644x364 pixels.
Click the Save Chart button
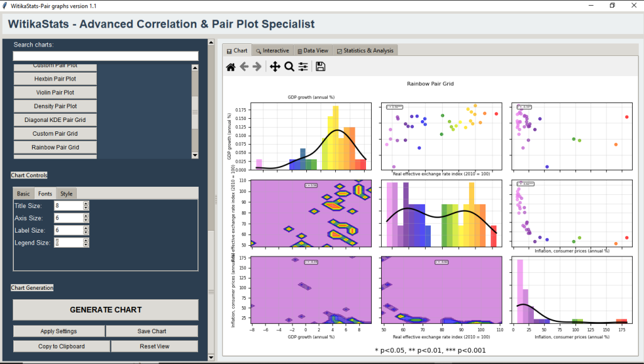click(x=152, y=331)
